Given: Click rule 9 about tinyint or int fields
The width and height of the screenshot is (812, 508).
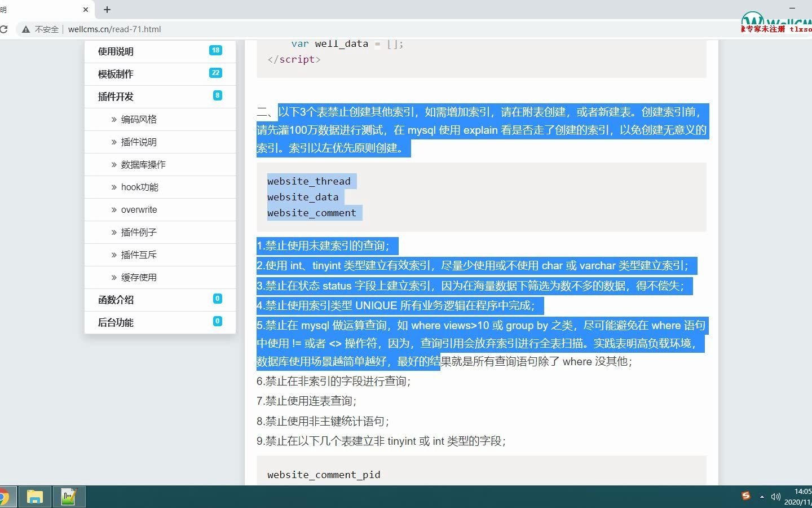Looking at the screenshot, I should pyautogui.click(x=381, y=441).
